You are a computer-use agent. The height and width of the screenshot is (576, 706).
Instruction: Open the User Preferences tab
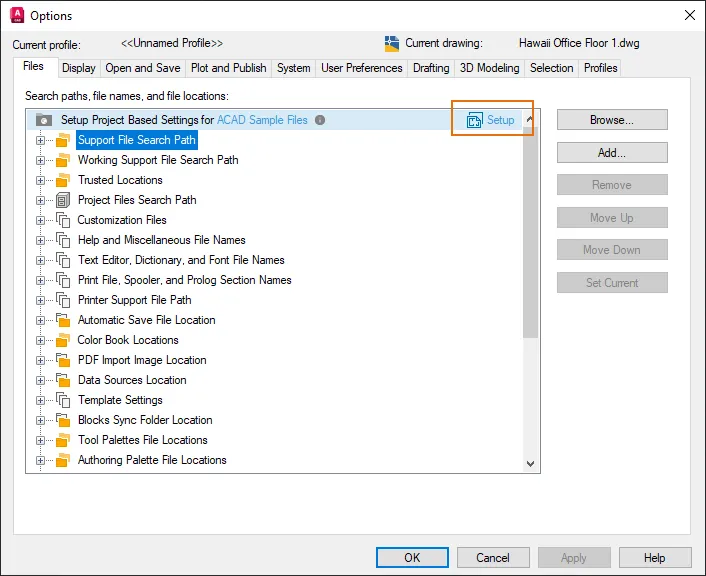tap(362, 68)
